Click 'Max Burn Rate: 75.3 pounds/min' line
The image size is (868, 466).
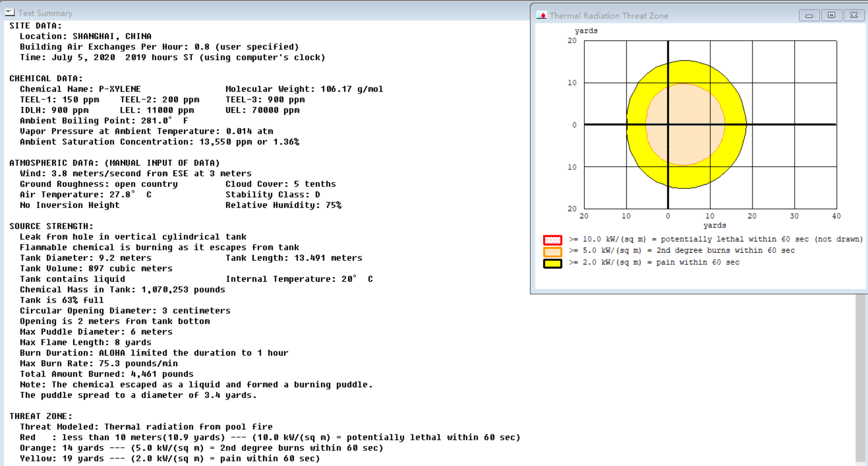pos(99,364)
